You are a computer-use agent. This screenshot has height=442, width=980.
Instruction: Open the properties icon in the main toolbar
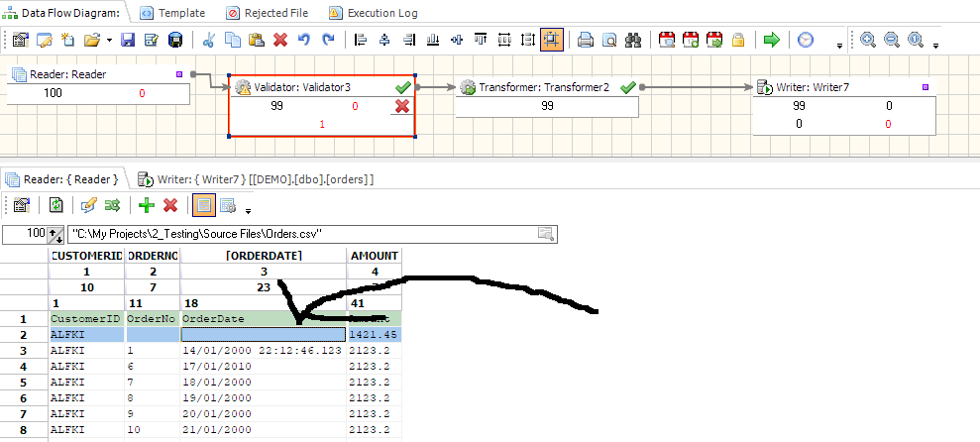[x=21, y=40]
